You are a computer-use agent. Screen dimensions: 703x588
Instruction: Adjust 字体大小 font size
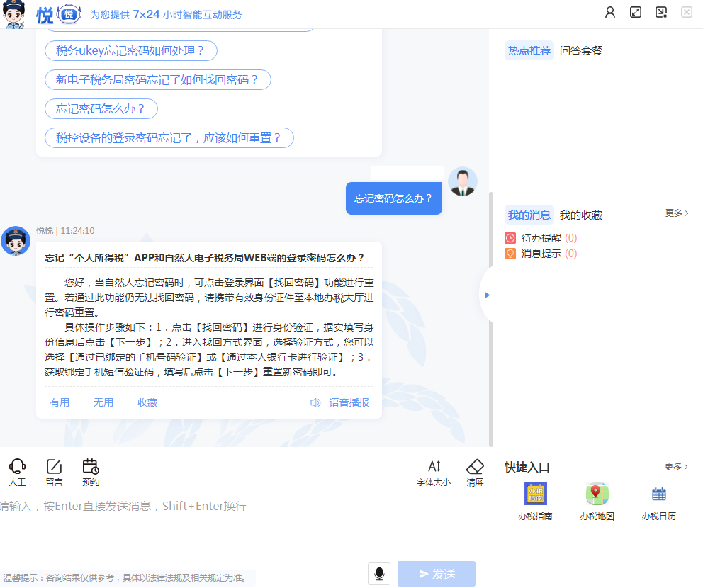(434, 473)
